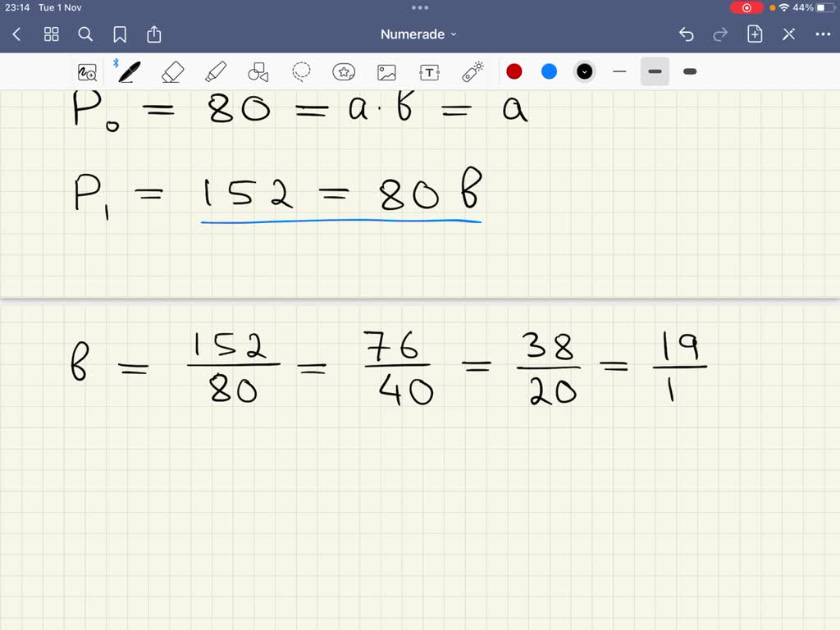Open the thumbnail grid view
The image size is (840, 630).
[51, 34]
